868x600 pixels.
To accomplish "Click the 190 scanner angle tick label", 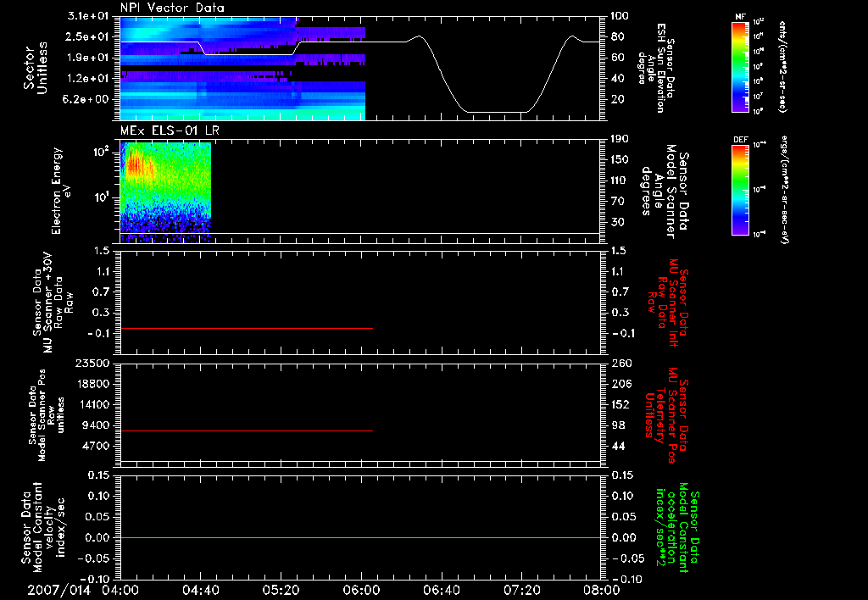I will pyautogui.click(x=620, y=139).
